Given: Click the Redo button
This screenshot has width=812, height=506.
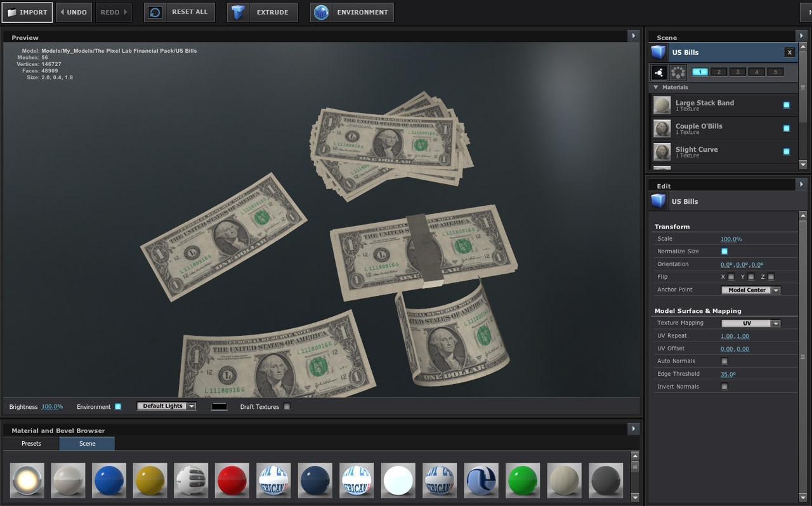Looking at the screenshot, I should coord(114,12).
